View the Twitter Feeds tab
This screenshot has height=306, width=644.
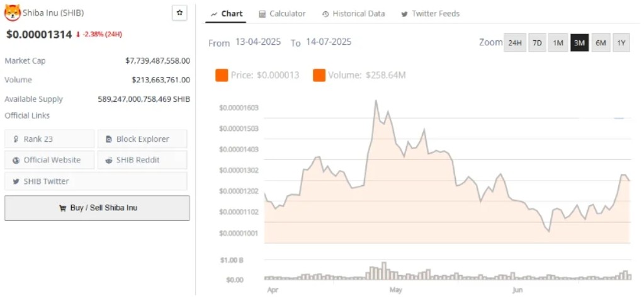431,14
